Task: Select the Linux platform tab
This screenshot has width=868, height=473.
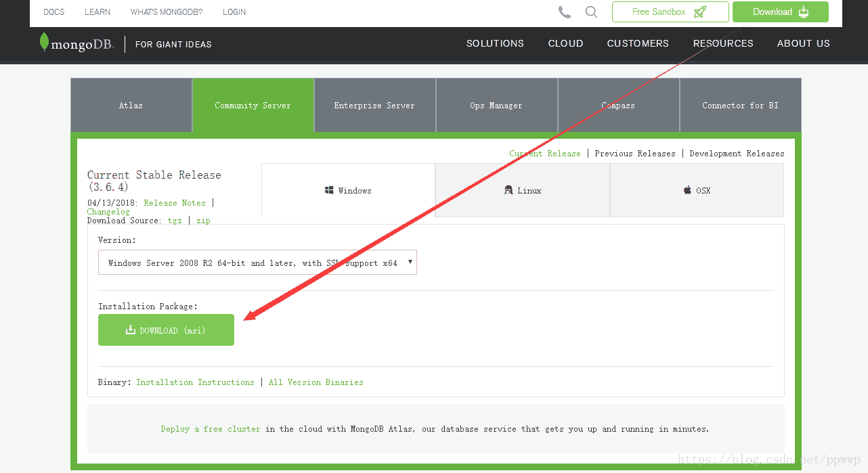Action: tap(523, 190)
